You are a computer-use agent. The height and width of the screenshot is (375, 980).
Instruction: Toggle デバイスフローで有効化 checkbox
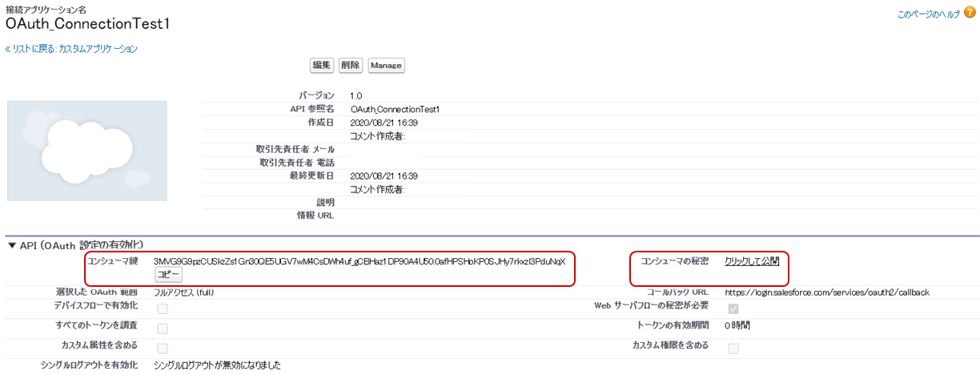pyautogui.click(x=162, y=309)
